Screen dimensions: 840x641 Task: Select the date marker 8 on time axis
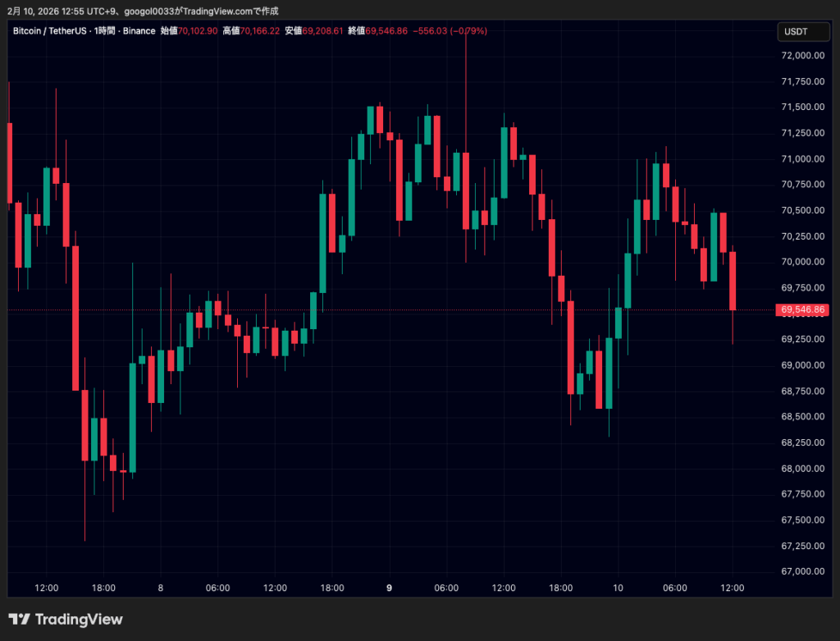(x=161, y=588)
